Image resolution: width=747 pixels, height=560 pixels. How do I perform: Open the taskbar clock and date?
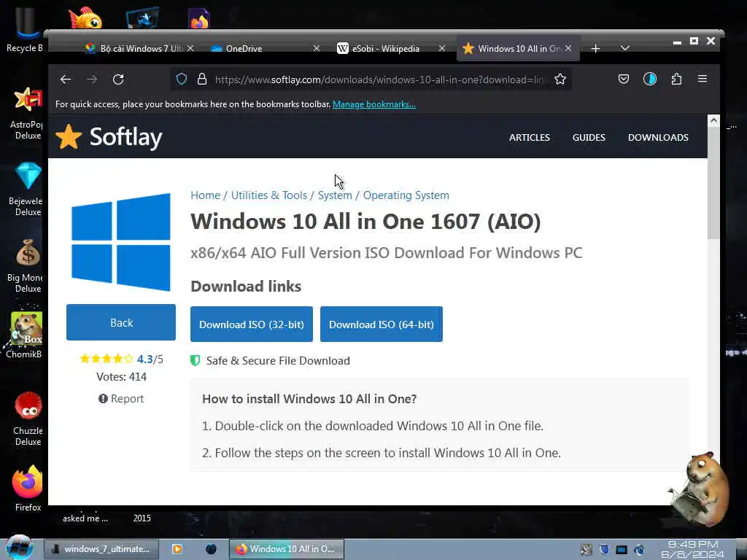pos(693,549)
